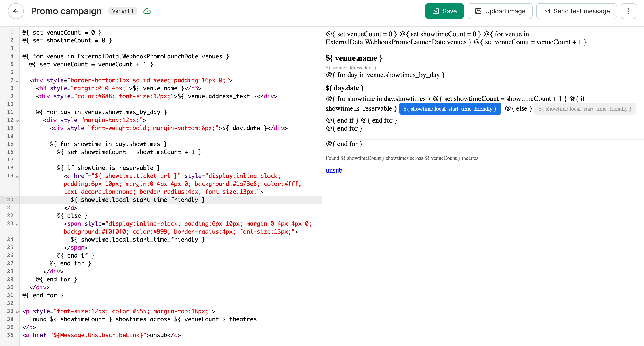
Task: Collapse the code fold at line 23
Action: click(x=17, y=224)
